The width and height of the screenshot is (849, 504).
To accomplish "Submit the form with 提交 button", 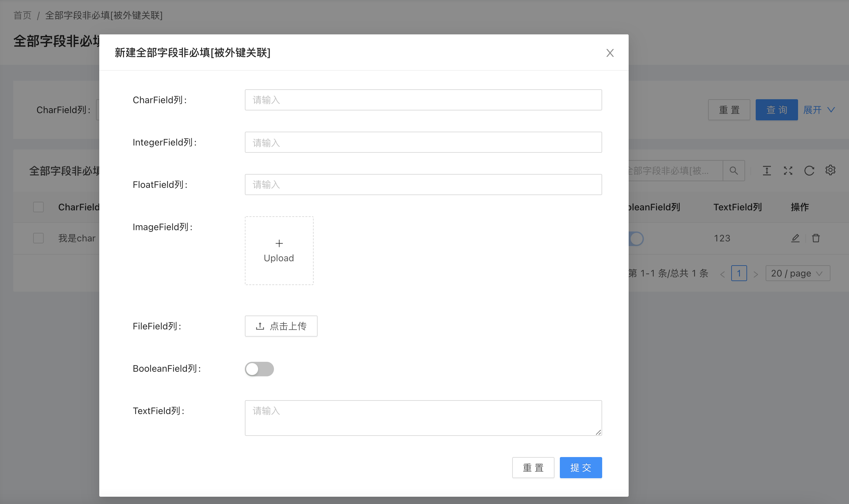I will coord(580,467).
